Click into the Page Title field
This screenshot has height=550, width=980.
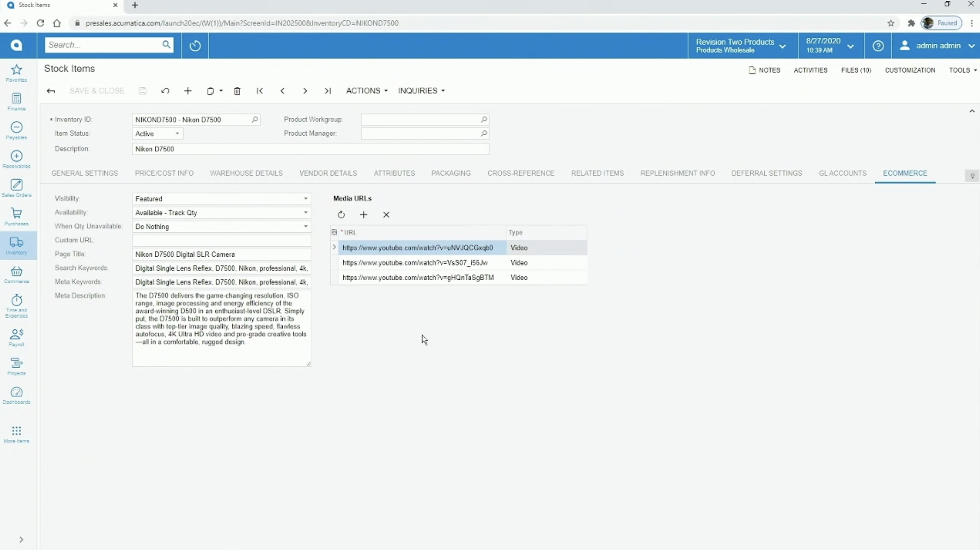point(221,254)
